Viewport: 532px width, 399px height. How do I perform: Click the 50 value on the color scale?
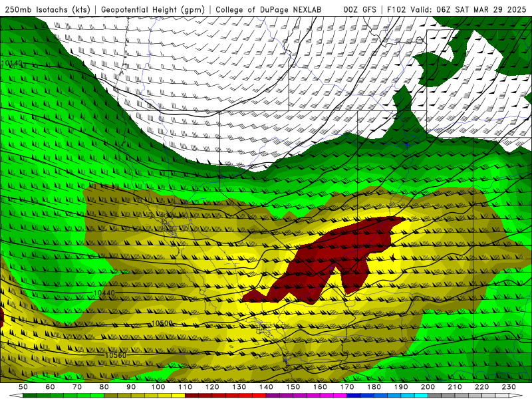pyautogui.click(x=23, y=387)
